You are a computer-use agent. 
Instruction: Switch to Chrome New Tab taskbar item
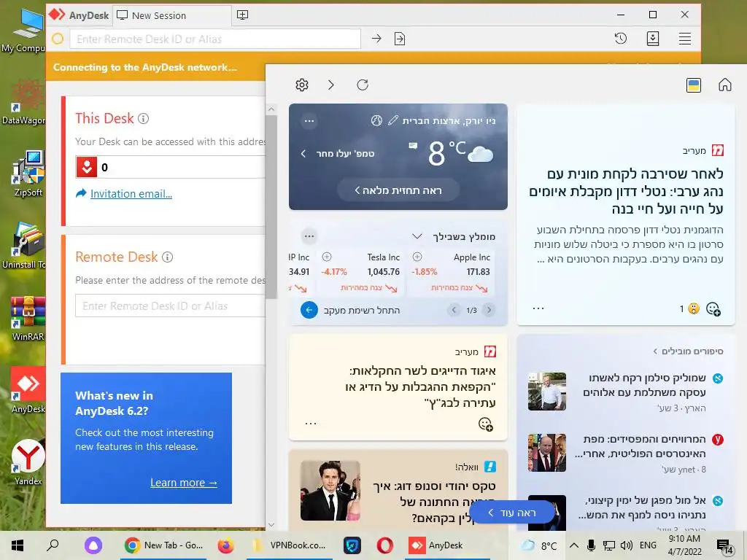pos(163,545)
